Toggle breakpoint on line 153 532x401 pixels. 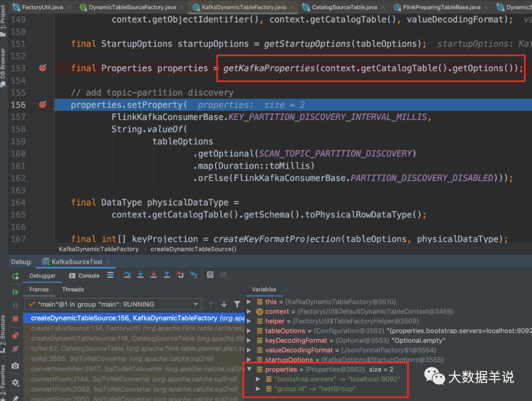(43, 68)
